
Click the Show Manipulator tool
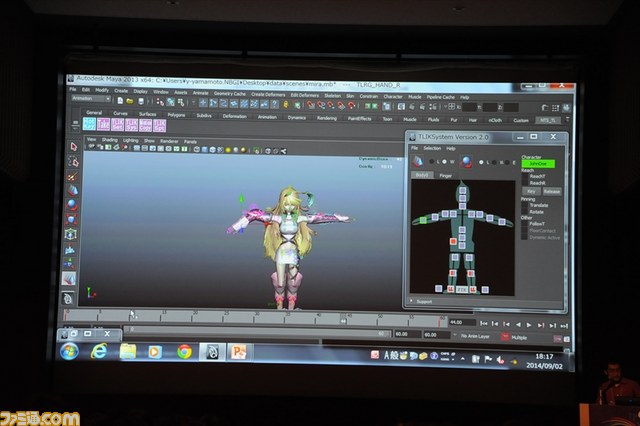pos(69,263)
